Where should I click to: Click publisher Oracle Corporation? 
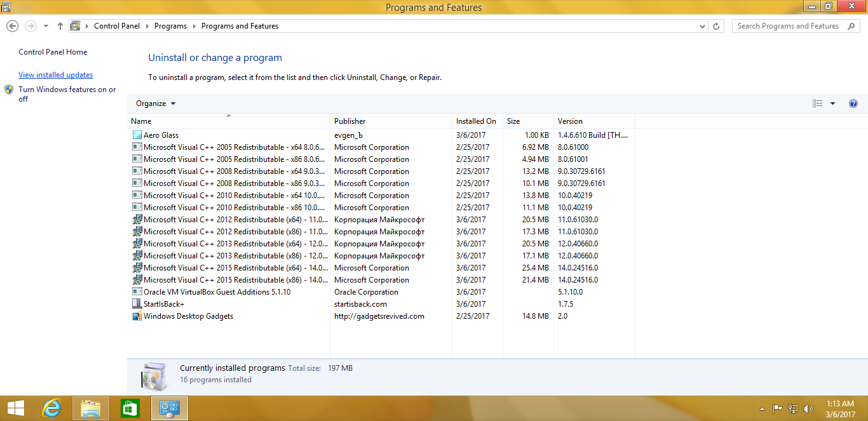[x=366, y=291]
